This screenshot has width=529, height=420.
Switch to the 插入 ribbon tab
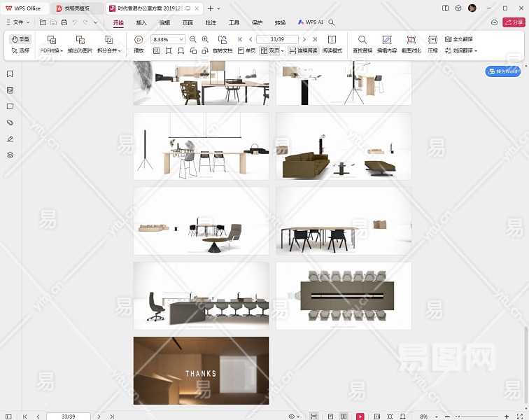(141, 22)
